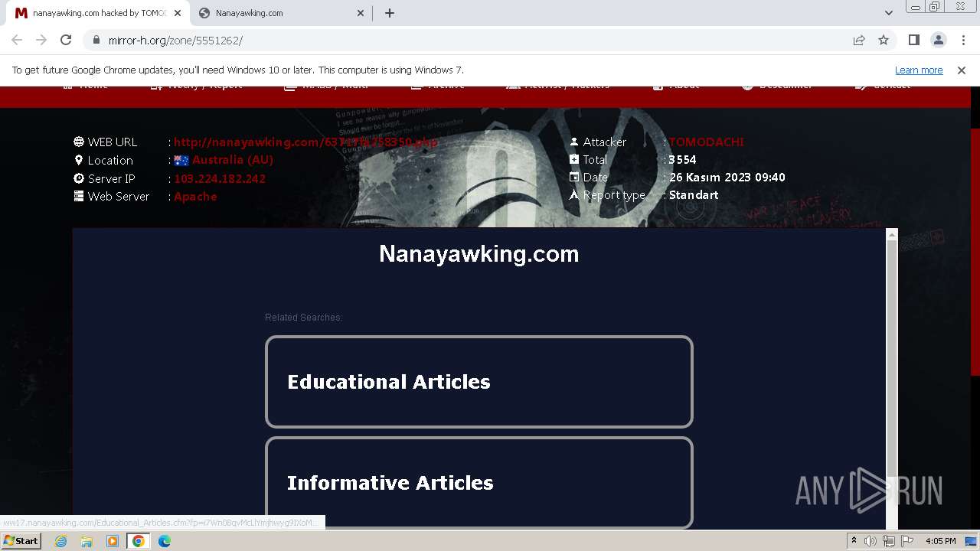The image size is (980, 551).
Task: Select the nanayawking.com hacked by TOMODACHI tab
Action: tap(96, 13)
